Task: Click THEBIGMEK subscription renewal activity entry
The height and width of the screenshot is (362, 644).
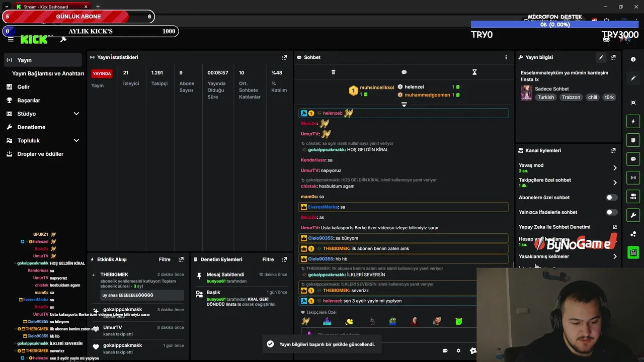Action: (x=138, y=285)
